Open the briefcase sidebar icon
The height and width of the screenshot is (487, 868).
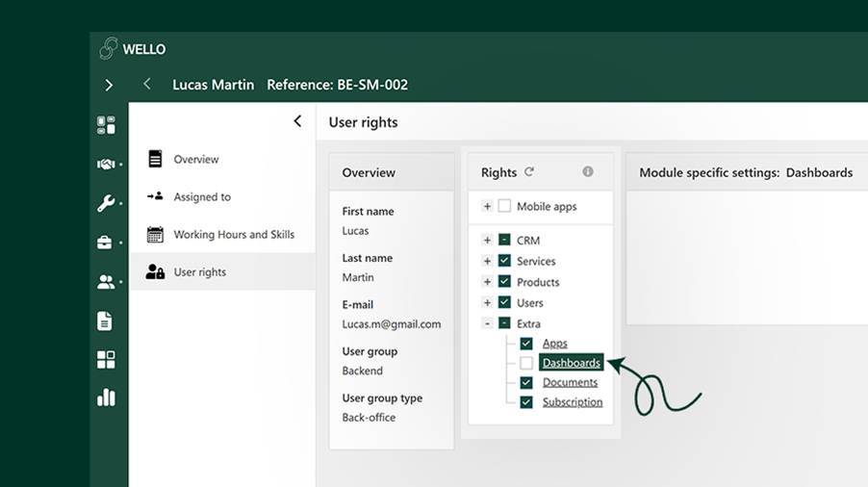[105, 243]
